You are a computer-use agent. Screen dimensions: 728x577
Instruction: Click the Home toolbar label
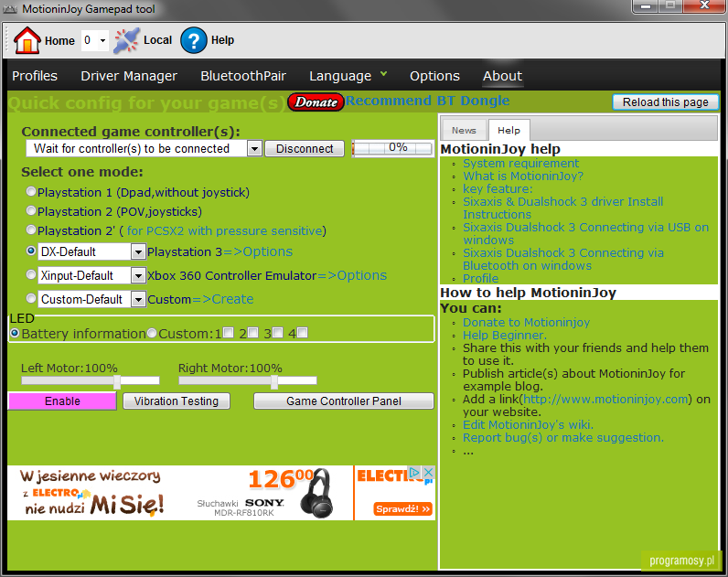(59, 41)
